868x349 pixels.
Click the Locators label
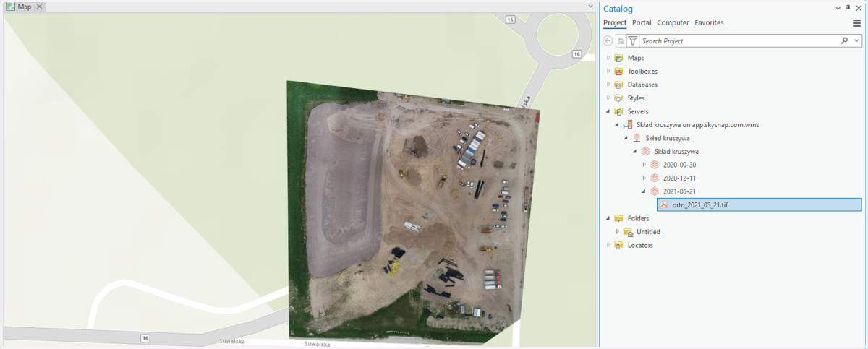(640, 245)
